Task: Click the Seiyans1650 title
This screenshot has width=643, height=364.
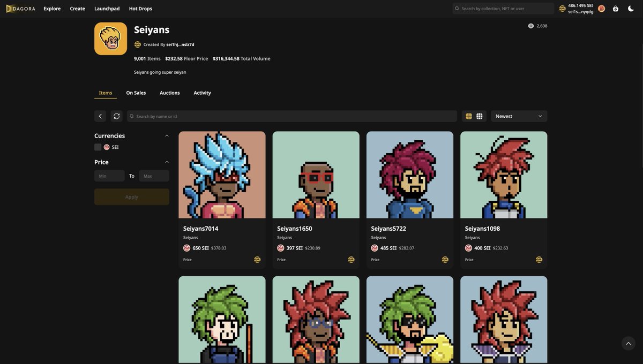Action: (x=295, y=229)
